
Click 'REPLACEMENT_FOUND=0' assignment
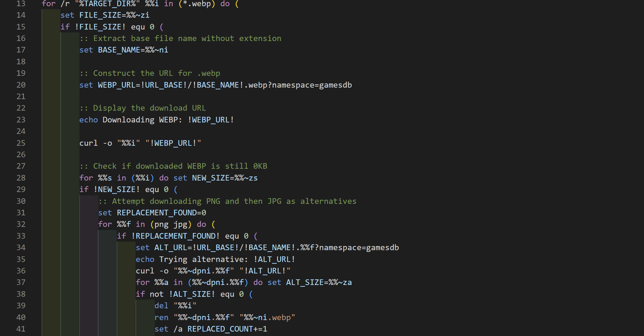point(161,213)
